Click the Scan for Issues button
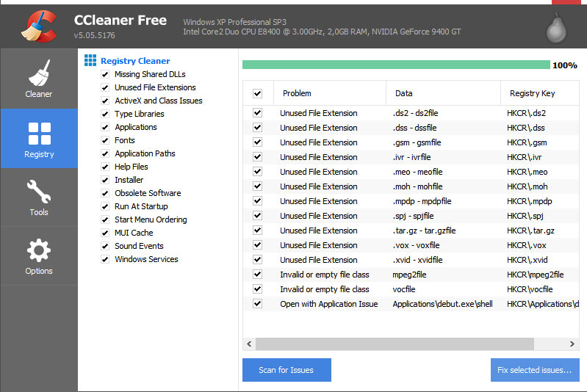This screenshot has height=392, width=587. pos(287,370)
